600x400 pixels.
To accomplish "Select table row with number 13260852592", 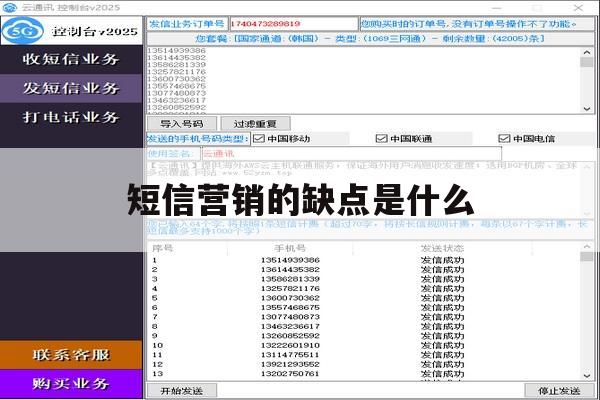I will coord(364,336).
